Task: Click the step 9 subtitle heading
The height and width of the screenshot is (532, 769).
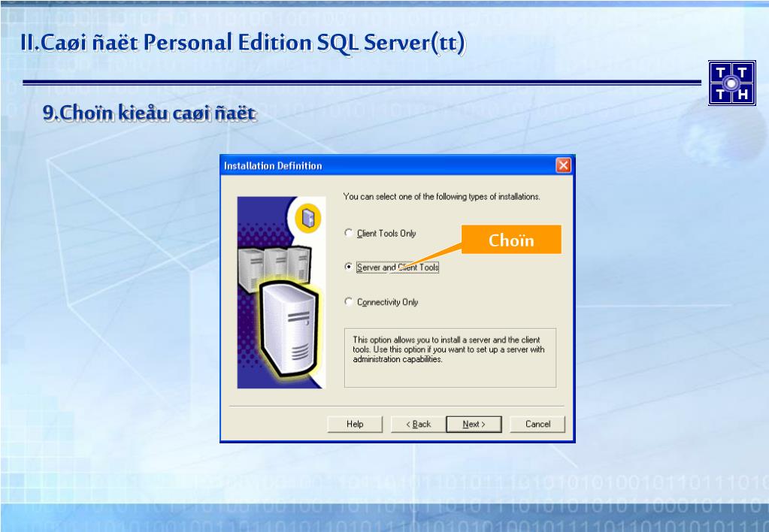Action: click(150, 113)
